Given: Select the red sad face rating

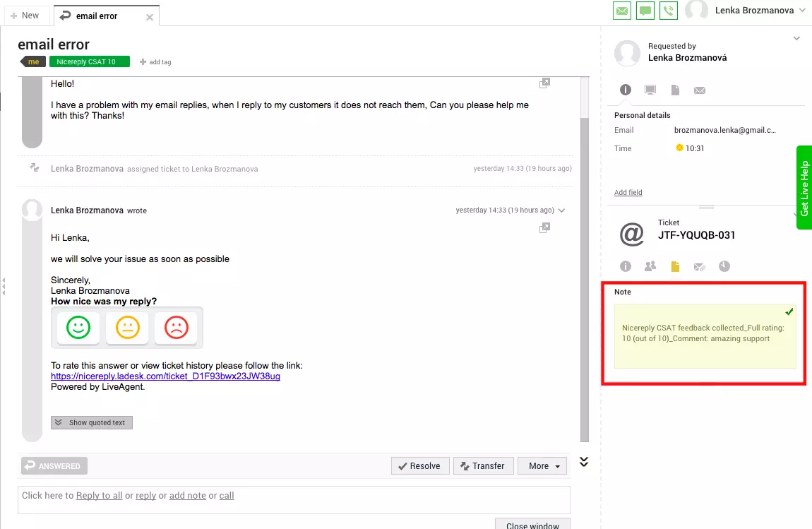Looking at the screenshot, I should 176,327.
